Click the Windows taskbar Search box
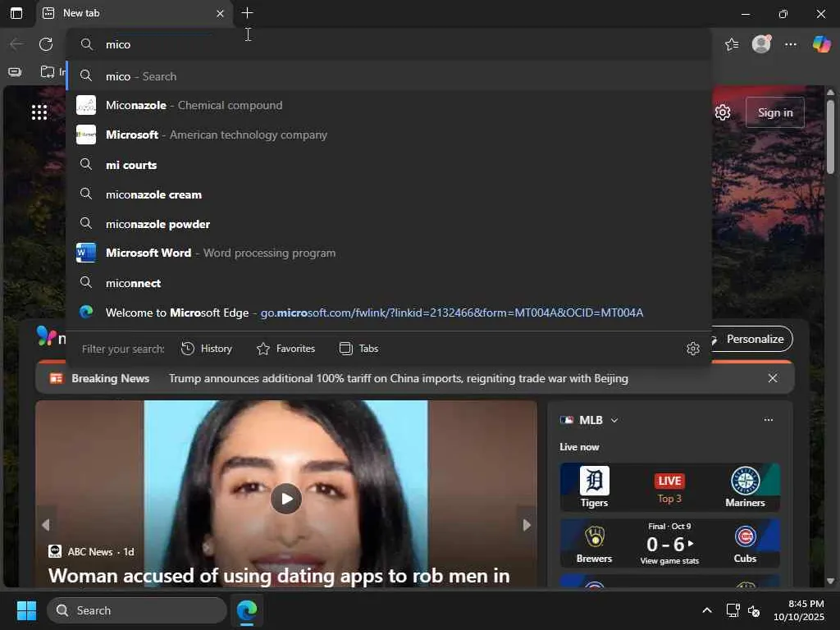 click(x=137, y=610)
